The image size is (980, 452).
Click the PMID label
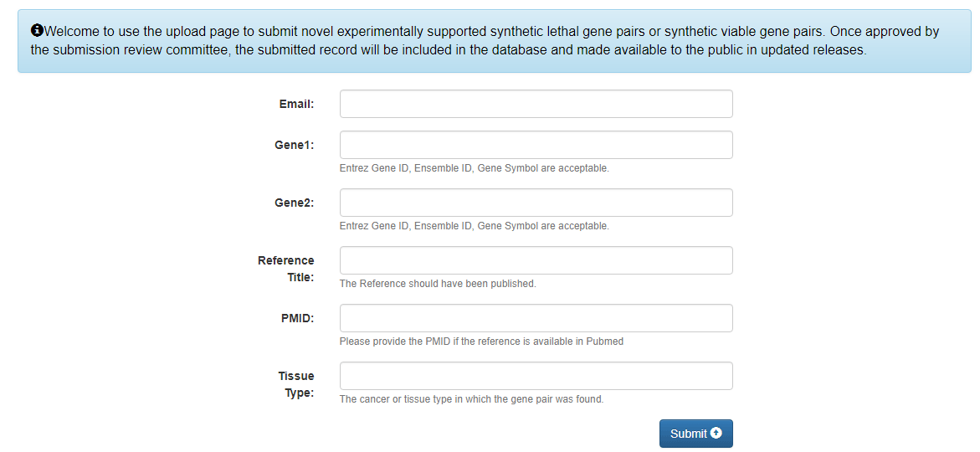298,318
